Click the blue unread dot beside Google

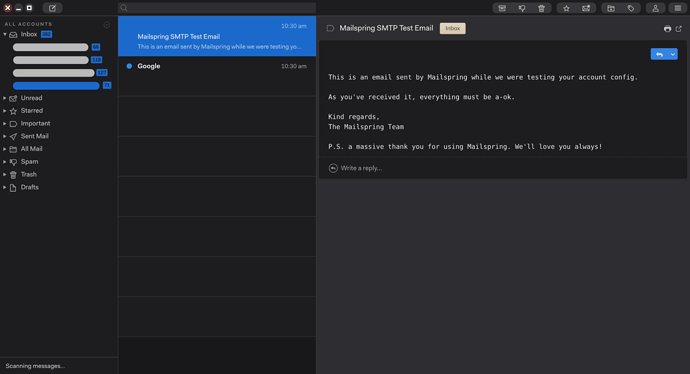pyautogui.click(x=129, y=66)
